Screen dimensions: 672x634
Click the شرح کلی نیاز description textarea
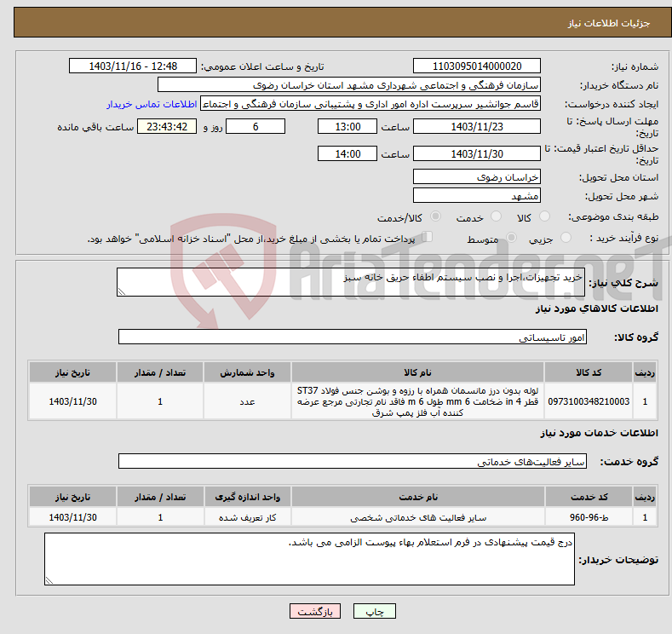click(351, 282)
